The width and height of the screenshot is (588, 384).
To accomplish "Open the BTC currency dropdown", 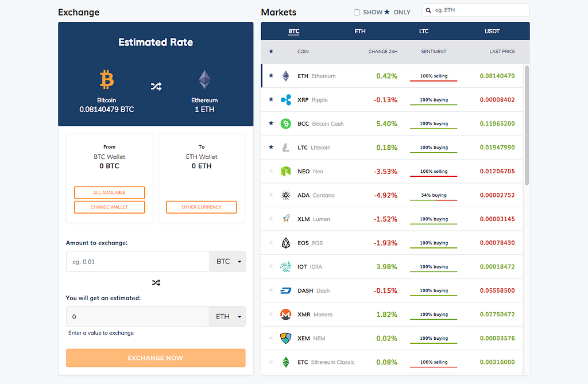I will (227, 261).
